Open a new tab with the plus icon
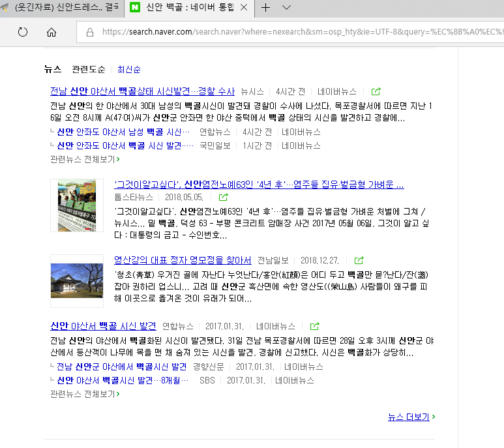504x448 pixels. pos(265,8)
